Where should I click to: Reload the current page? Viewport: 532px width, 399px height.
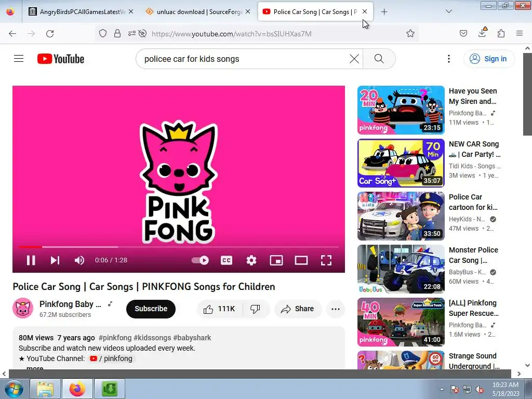(50, 34)
